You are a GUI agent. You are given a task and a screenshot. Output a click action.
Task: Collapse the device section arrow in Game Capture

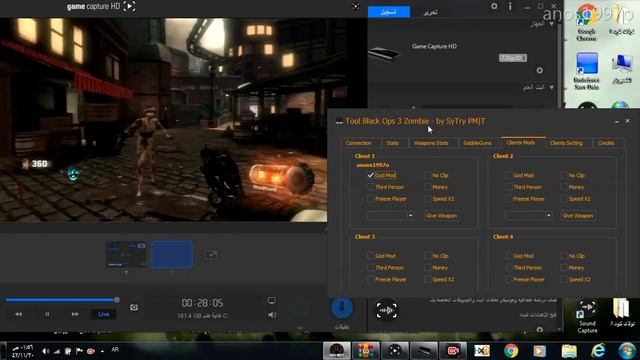tap(552, 24)
